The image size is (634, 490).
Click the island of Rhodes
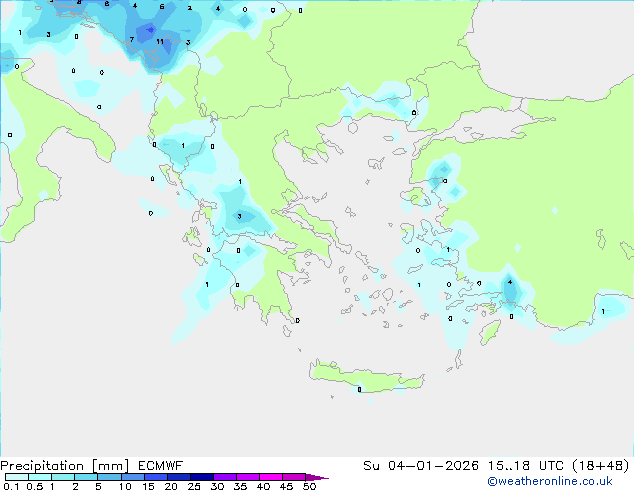point(489,329)
